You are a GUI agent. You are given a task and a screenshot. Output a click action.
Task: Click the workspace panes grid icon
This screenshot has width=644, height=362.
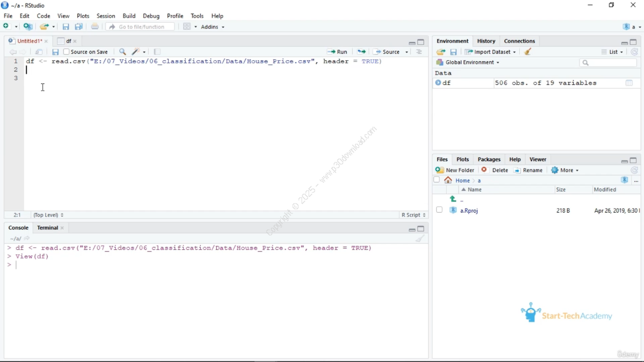[x=187, y=27]
